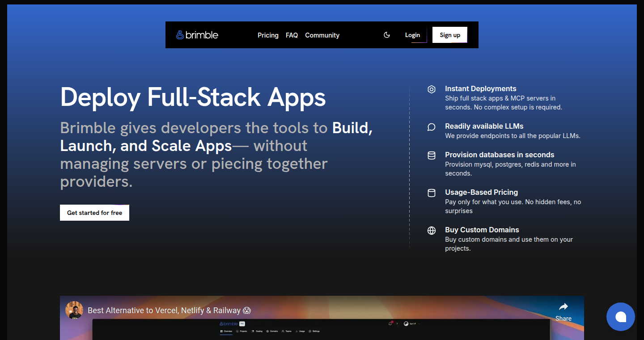This screenshot has width=644, height=340.
Task: Click text 'Provision mysql, postgres, redis and more'
Action: point(506,164)
